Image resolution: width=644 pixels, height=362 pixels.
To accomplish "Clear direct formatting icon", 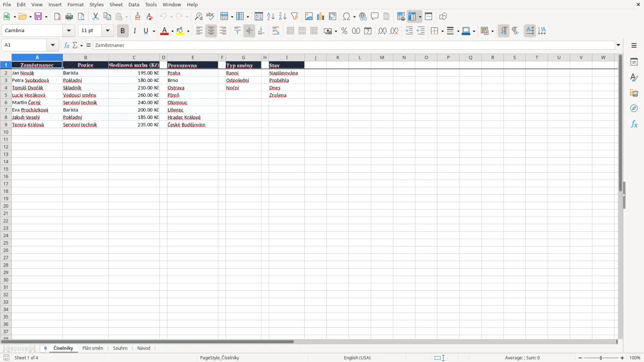I will tap(150, 17).
